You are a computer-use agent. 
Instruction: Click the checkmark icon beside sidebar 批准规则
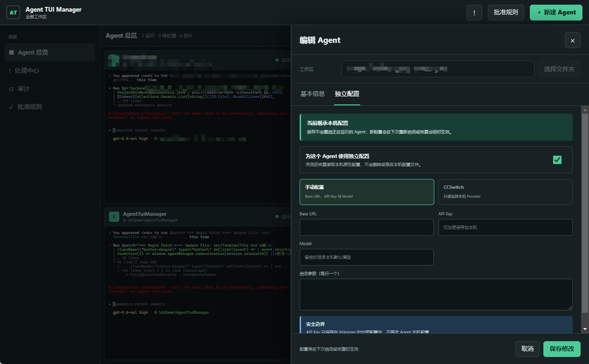(11, 107)
